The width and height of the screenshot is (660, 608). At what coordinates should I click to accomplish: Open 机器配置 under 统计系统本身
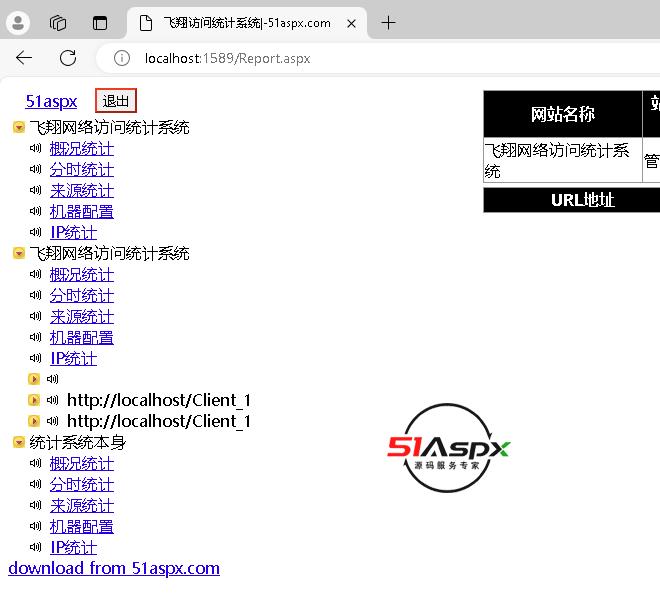[x=82, y=526]
